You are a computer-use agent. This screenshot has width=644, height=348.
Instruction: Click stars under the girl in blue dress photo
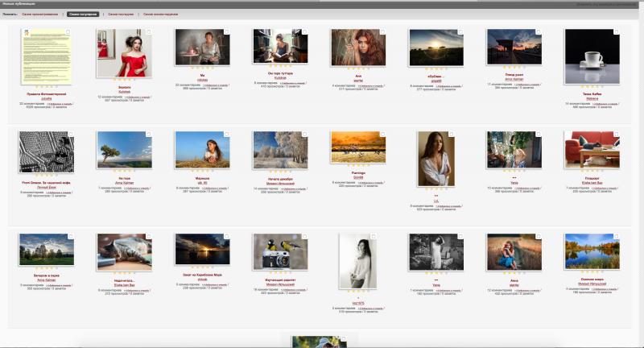pyautogui.click(x=514, y=273)
